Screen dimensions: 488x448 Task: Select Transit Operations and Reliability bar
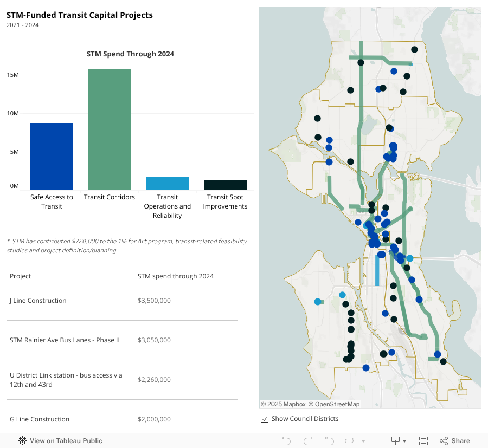coord(168,184)
